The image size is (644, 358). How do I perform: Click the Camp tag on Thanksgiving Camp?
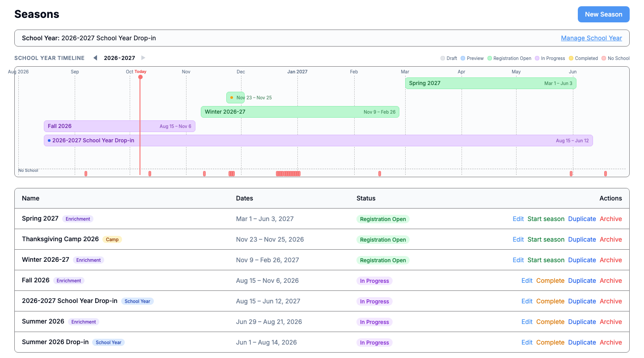[x=112, y=239]
